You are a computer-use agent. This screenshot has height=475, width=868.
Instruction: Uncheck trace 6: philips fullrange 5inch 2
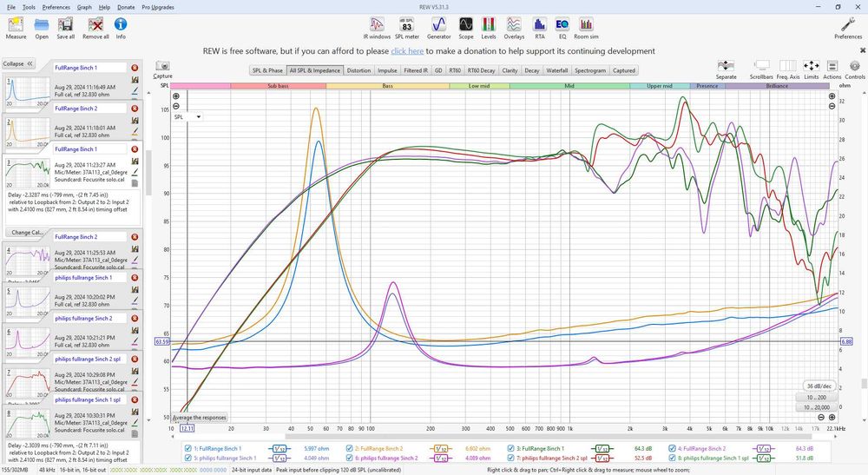[x=349, y=458]
